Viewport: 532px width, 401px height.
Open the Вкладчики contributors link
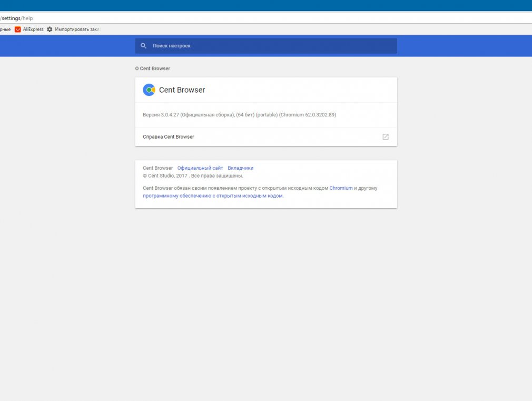pyautogui.click(x=241, y=168)
